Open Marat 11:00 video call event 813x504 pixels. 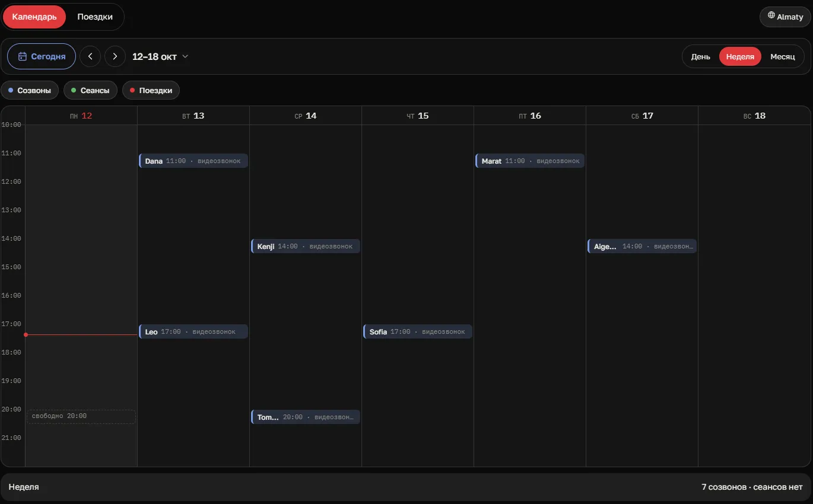(530, 161)
